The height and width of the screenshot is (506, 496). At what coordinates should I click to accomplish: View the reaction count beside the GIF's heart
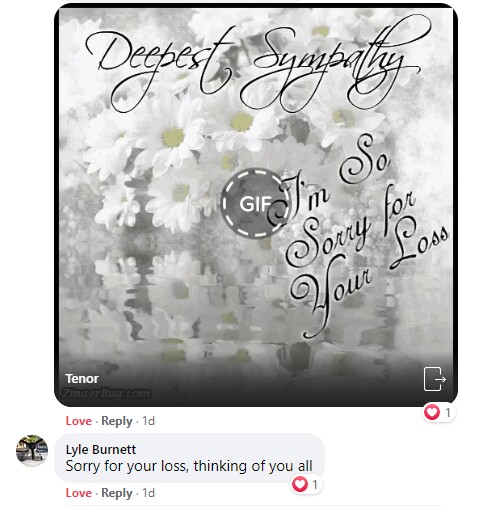[x=448, y=413]
